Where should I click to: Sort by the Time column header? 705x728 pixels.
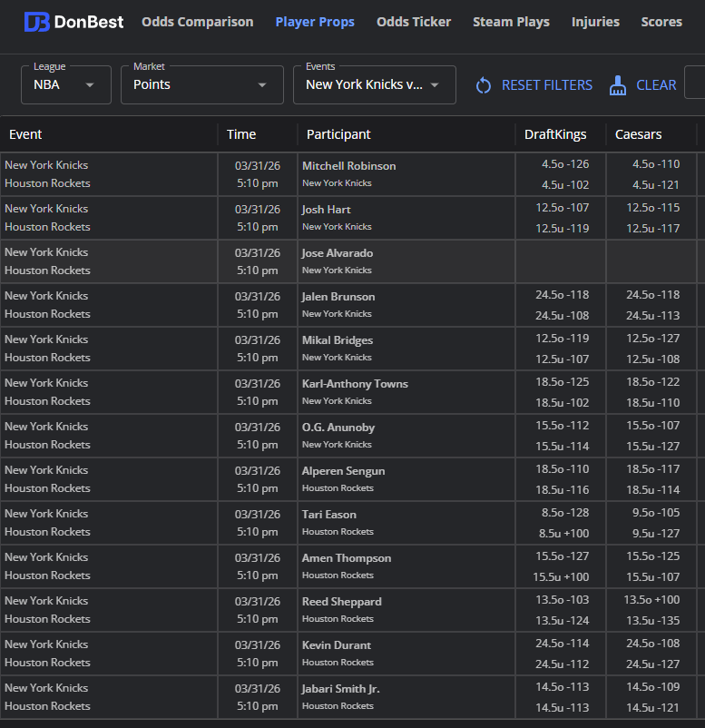pyautogui.click(x=241, y=134)
